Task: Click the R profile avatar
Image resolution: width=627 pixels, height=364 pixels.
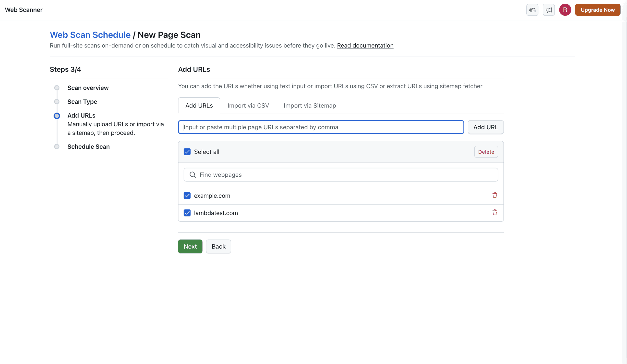Action: pos(565,10)
